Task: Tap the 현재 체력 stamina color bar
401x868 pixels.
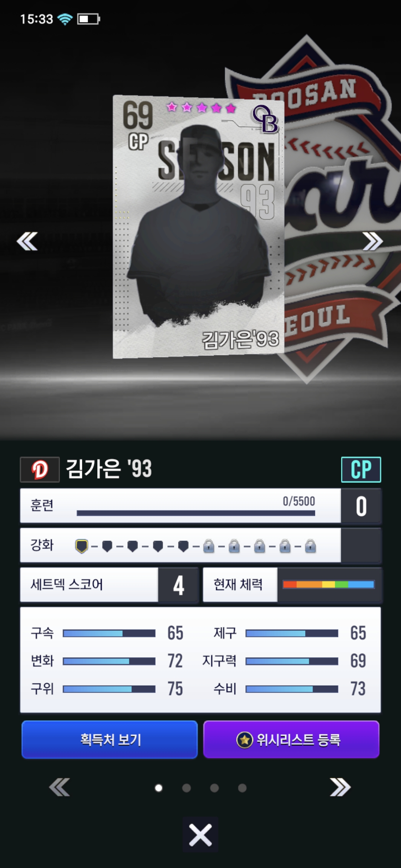Action: [329, 585]
